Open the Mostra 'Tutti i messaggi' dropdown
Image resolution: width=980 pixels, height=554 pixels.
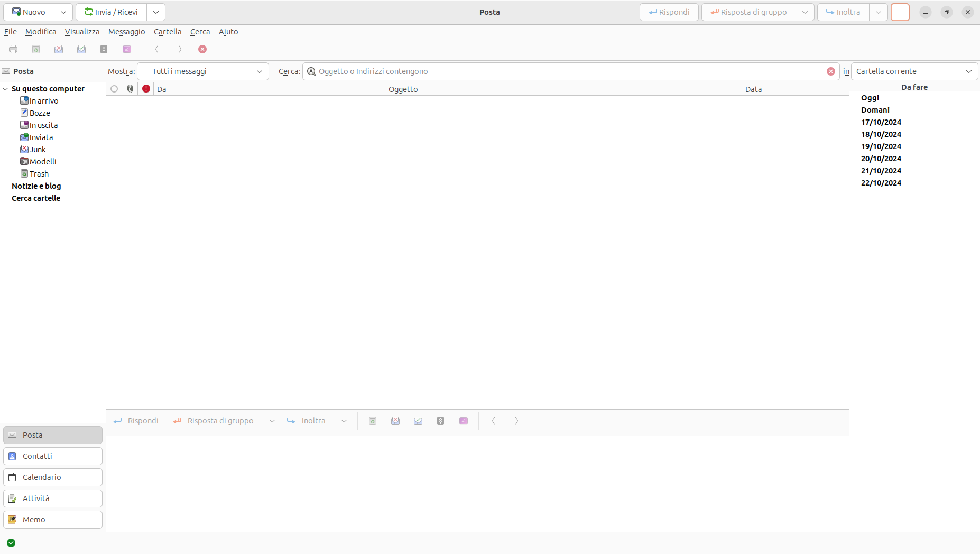(203, 71)
